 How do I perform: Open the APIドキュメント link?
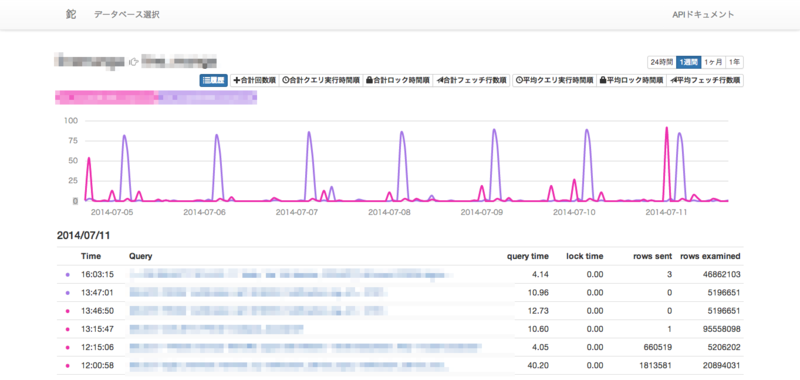(x=704, y=15)
